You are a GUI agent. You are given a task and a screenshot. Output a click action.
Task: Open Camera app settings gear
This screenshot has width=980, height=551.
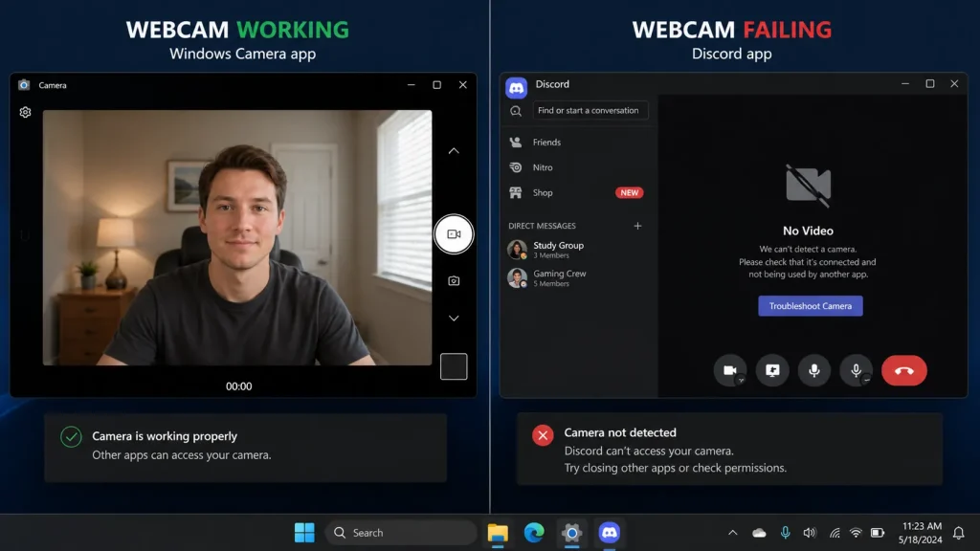[x=25, y=113]
